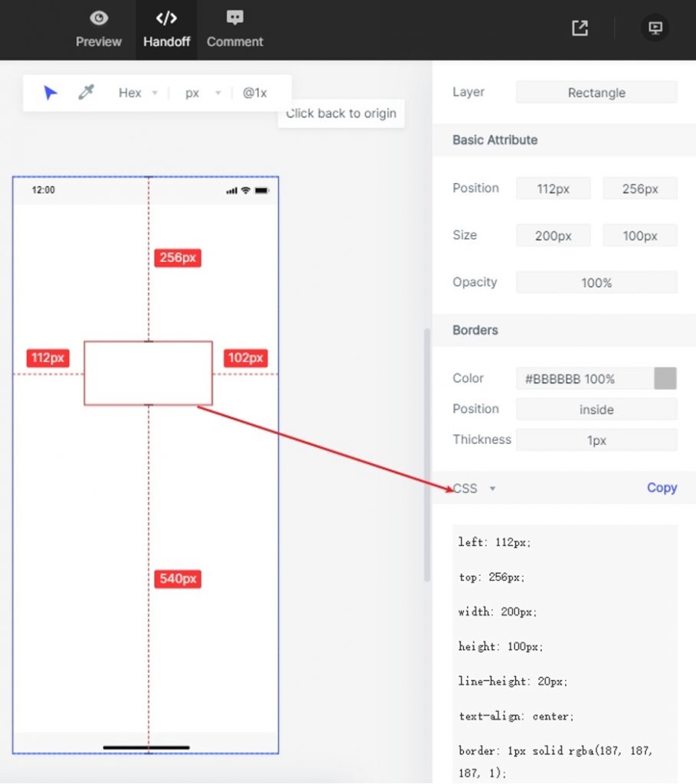Click the border Position field showing inside
The image size is (696, 784).
pos(596,409)
